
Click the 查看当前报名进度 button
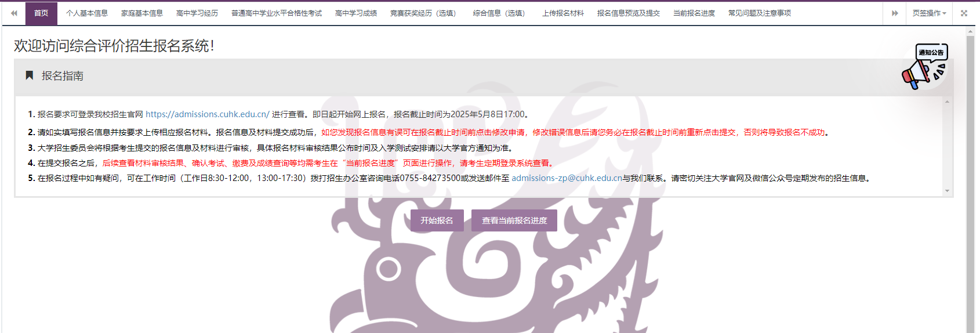tap(514, 220)
